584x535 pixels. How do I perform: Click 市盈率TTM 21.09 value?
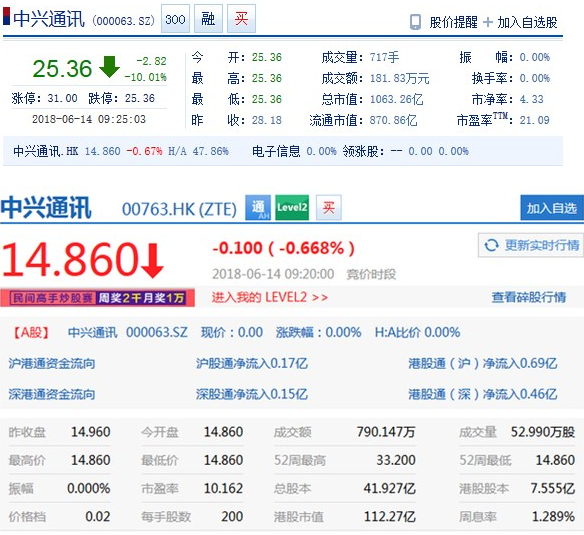point(534,120)
